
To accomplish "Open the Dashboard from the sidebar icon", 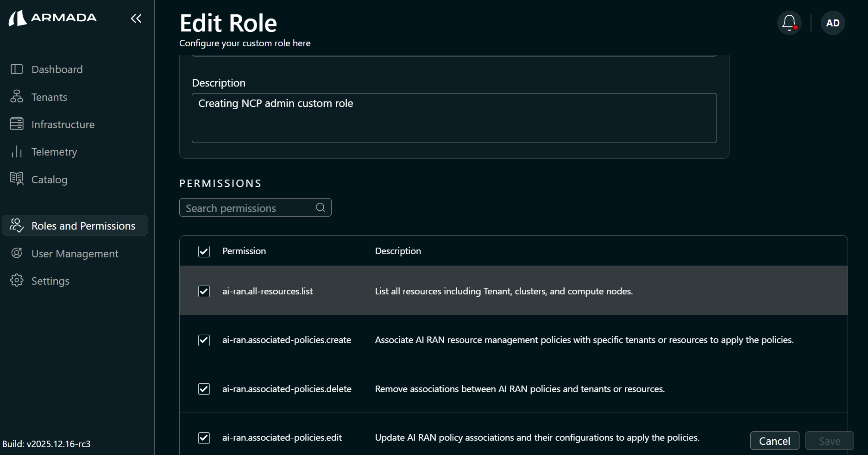I will 17,69.
